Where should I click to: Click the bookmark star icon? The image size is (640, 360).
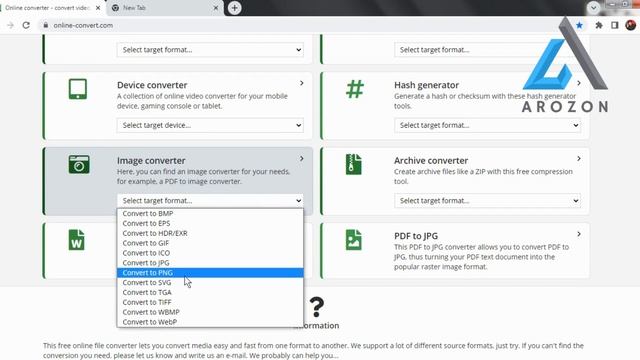point(579,25)
